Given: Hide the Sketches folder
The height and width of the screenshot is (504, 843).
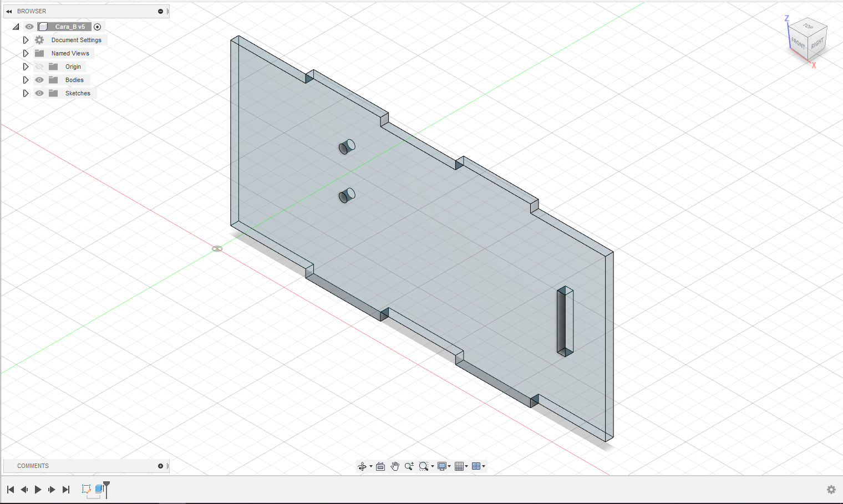Looking at the screenshot, I should tap(39, 93).
